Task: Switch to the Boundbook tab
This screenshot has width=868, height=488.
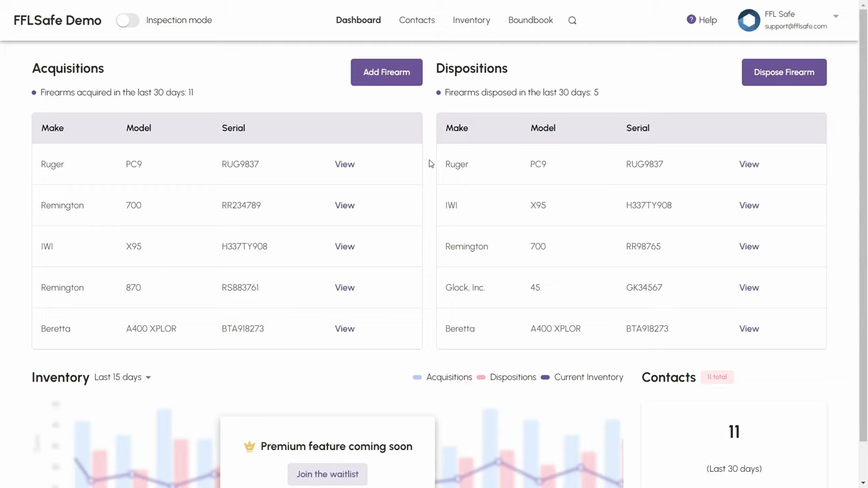Action: (530, 20)
